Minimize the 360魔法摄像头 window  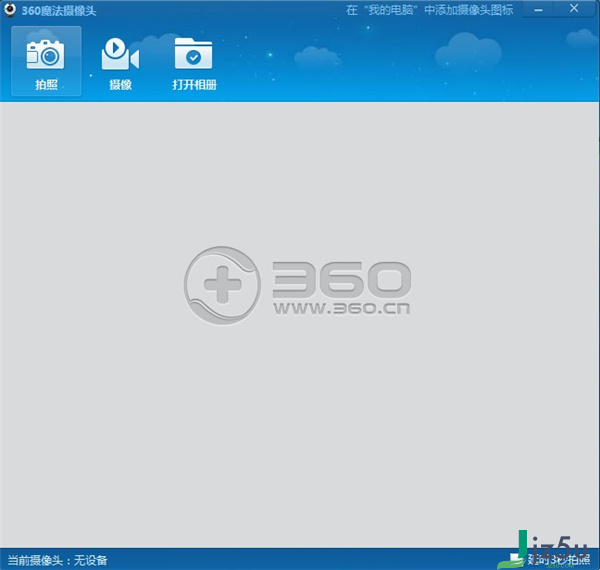538,9
